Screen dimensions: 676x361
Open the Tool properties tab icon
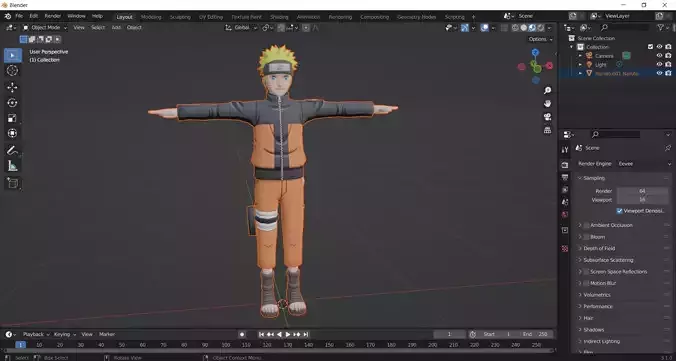[565, 150]
